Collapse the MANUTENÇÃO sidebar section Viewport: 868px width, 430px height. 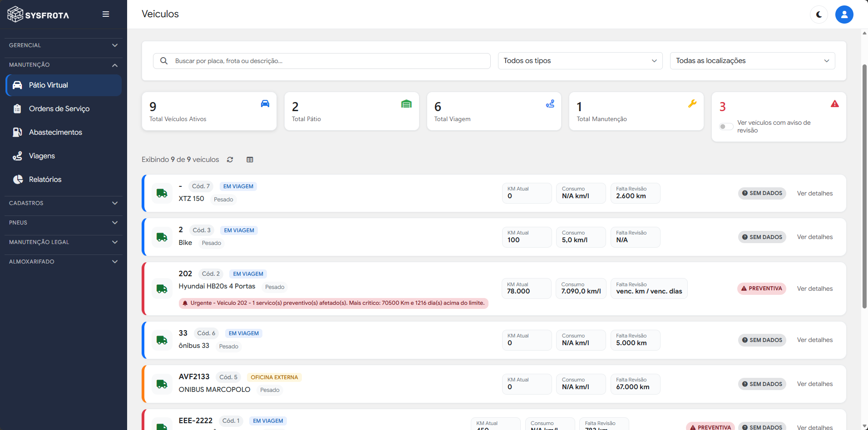pos(64,65)
